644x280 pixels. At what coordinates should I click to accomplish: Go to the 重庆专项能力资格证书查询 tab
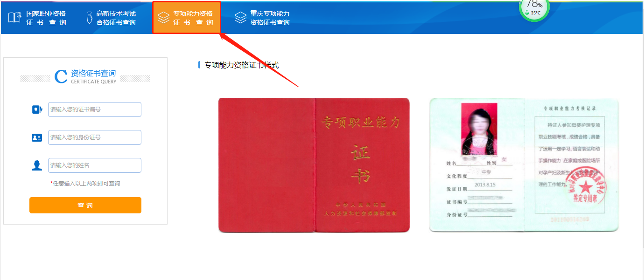pyautogui.click(x=262, y=18)
